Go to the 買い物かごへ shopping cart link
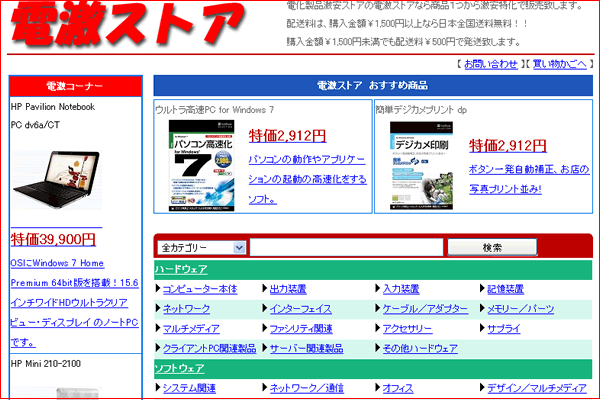 pyautogui.click(x=560, y=64)
